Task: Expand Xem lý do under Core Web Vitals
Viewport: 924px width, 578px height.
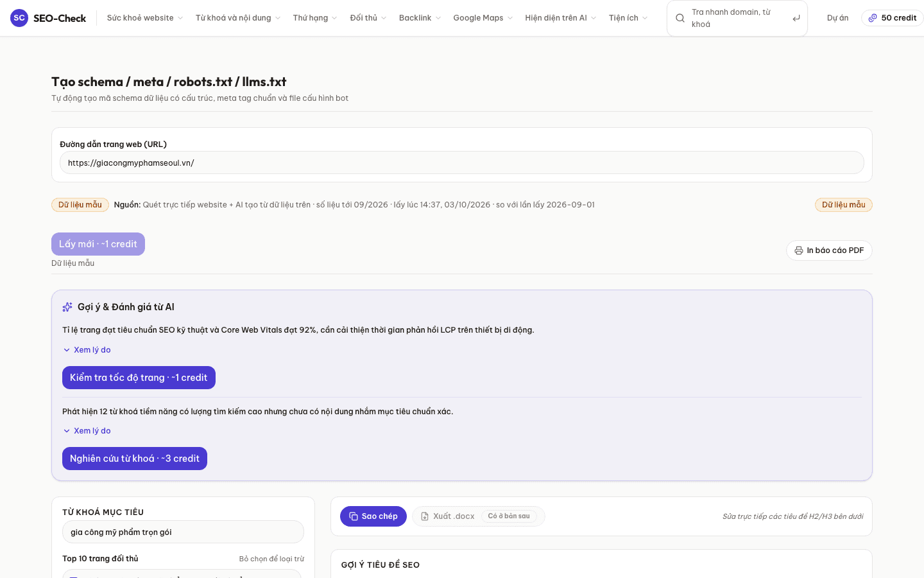Action: (x=87, y=350)
